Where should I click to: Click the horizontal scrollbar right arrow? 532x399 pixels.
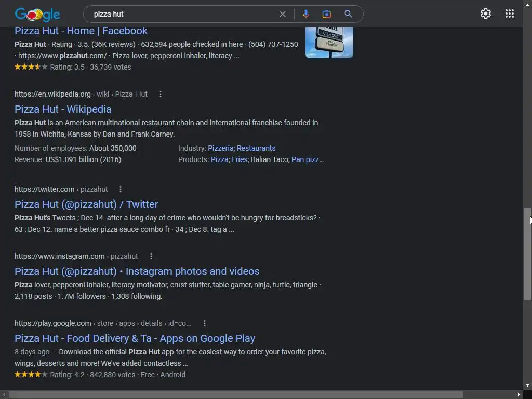pyautogui.click(x=519, y=395)
